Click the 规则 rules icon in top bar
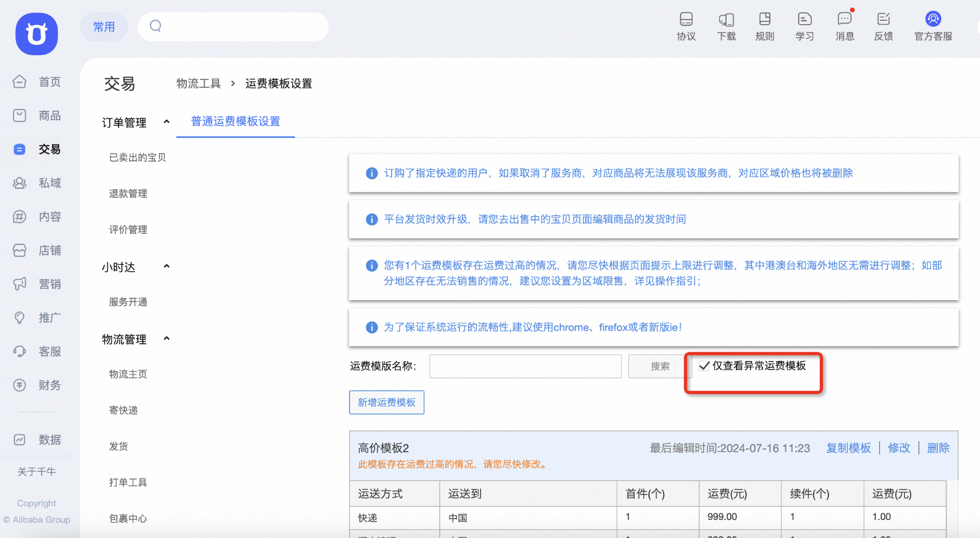Image resolution: width=980 pixels, height=538 pixels. 765,19
